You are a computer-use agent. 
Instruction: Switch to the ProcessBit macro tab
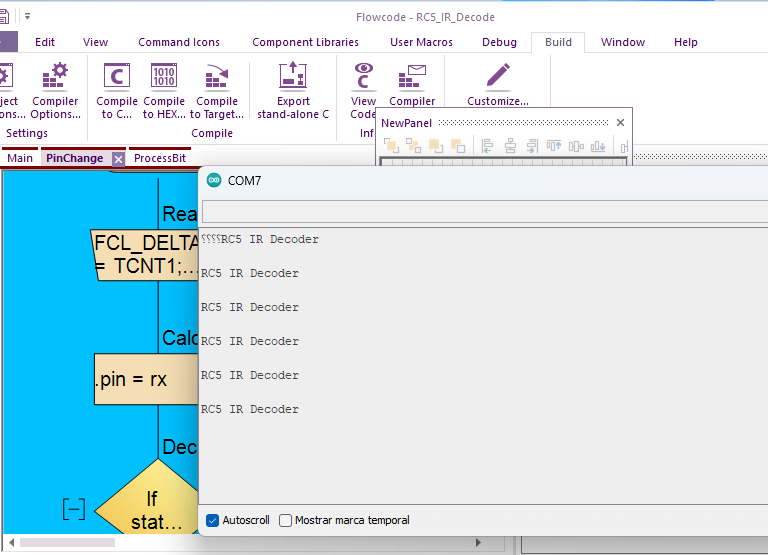(160, 158)
